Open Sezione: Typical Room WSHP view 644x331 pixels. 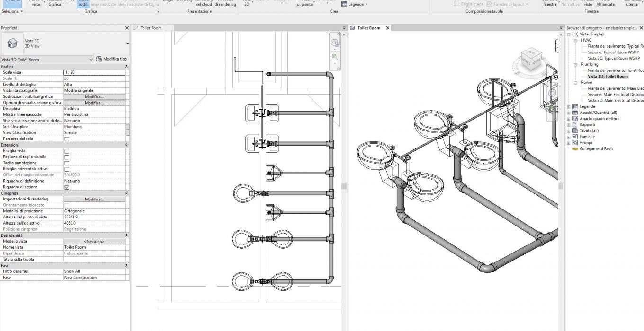click(x=613, y=52)
